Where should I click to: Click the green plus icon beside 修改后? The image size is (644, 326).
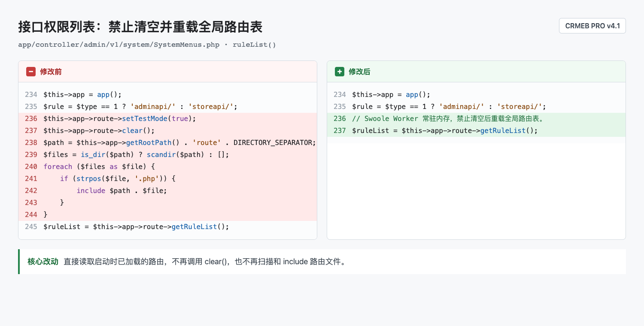(340, 72)
